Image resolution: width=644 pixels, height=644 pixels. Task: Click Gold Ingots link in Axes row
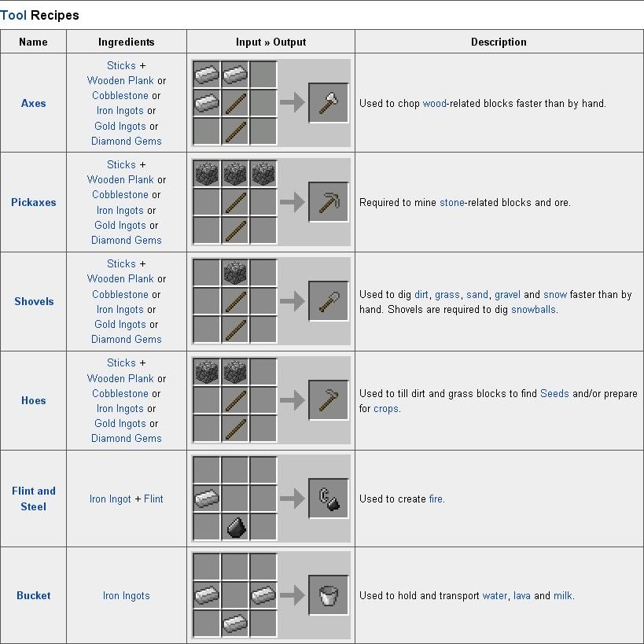click(120, 126)
